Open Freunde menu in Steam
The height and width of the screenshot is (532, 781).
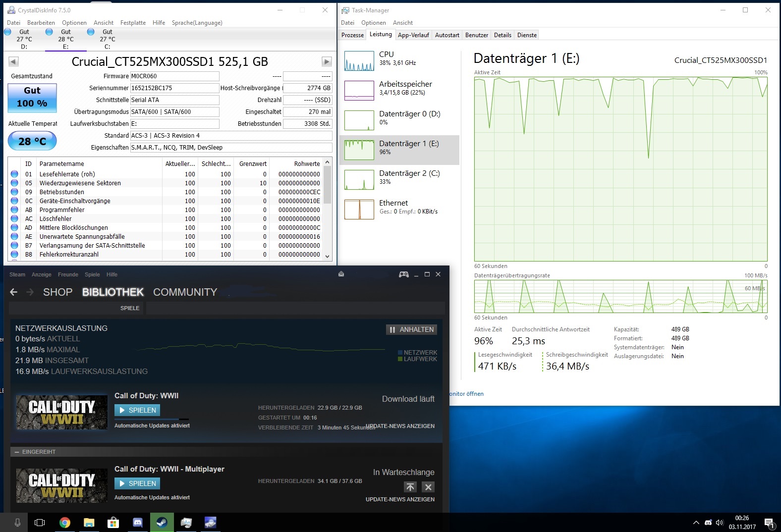(68, 274)
